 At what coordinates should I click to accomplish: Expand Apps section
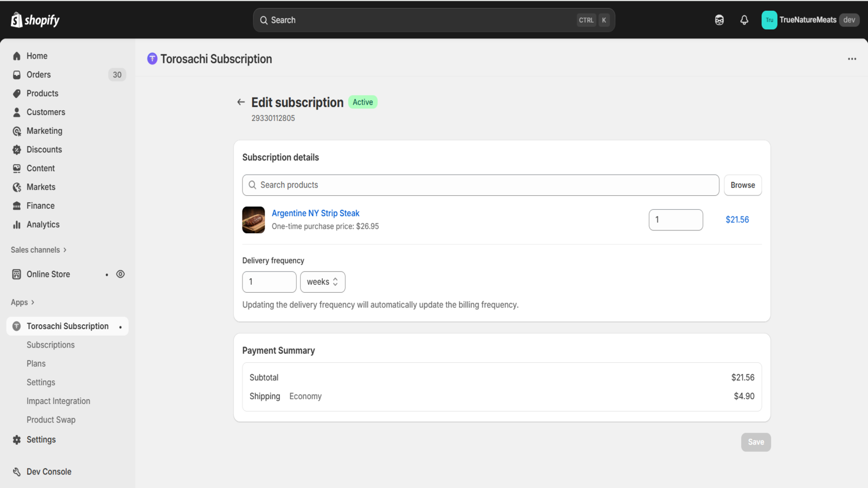22,303
